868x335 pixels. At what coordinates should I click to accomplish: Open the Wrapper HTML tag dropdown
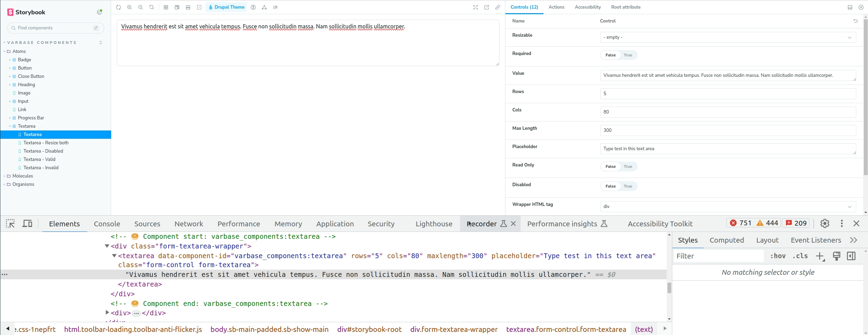(728, 207)
